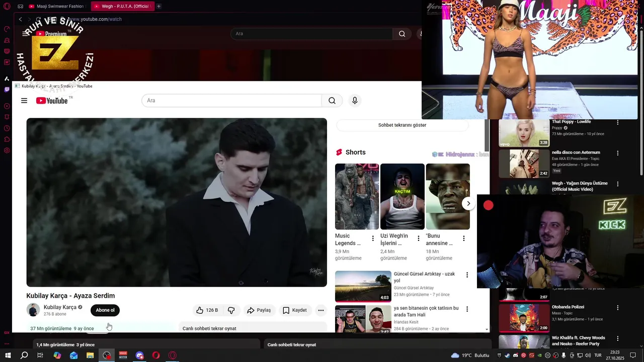Open GX Control speedometer icon in sidebar
This screenshot has width=644, height=362.
[x=7, y=29]
